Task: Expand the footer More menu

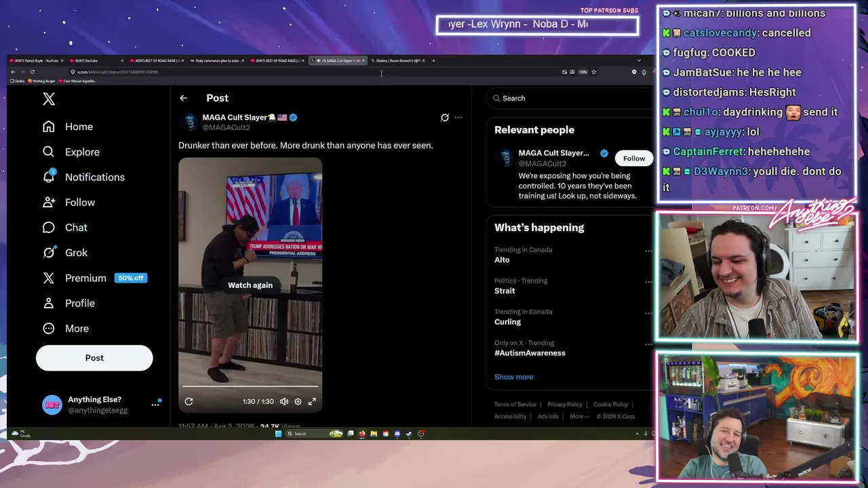Action: click(x=579, y=417)
